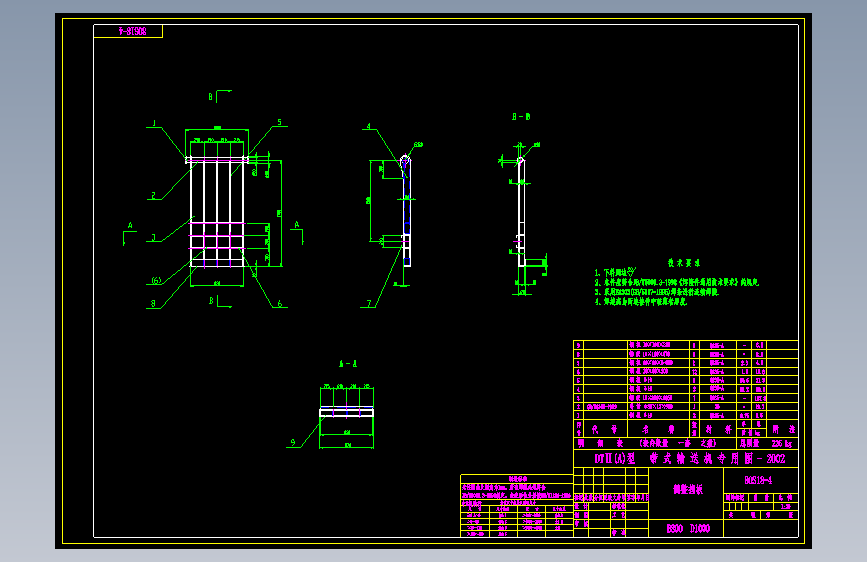Select technical requirement line 4
867x562 pixels.
coord(640,301)
